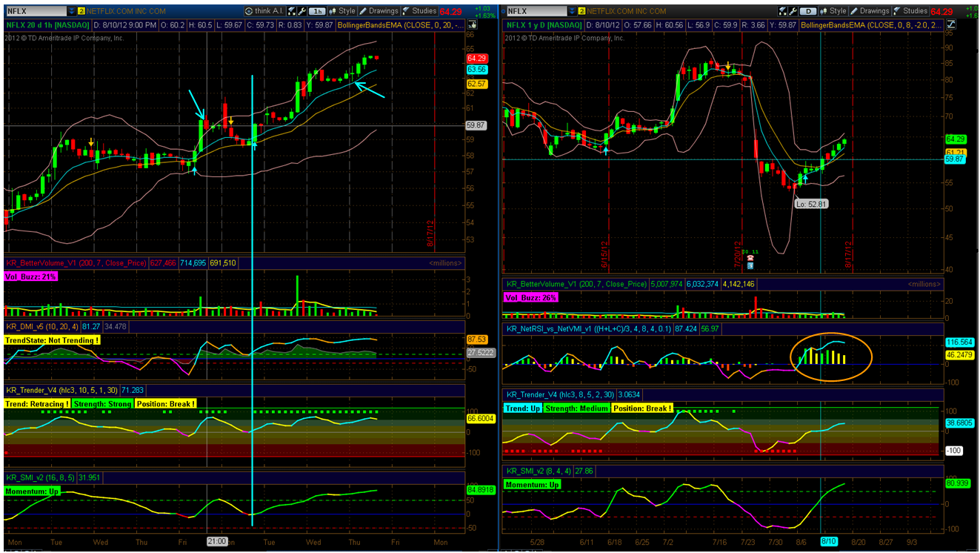Click the hand icon after BollingerBandsEMA on the 1h chart
Viewport: 980px width, 553px height.
point(472,24)
